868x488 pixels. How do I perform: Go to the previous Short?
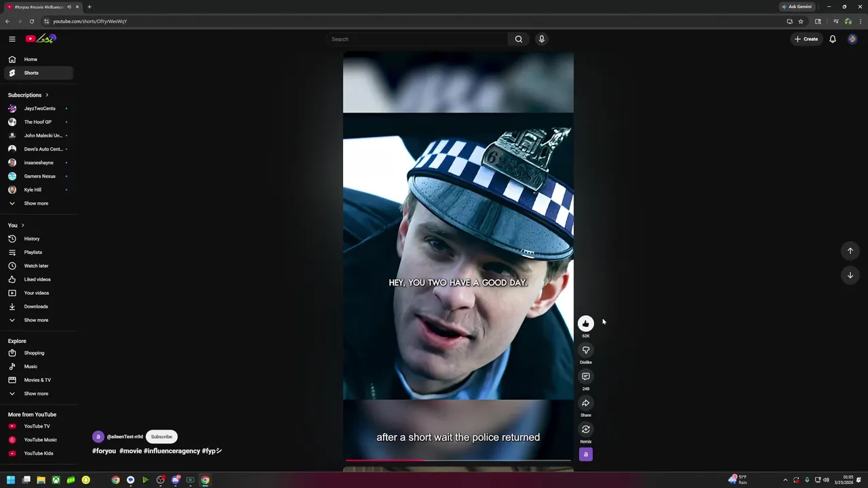(850, 251)
